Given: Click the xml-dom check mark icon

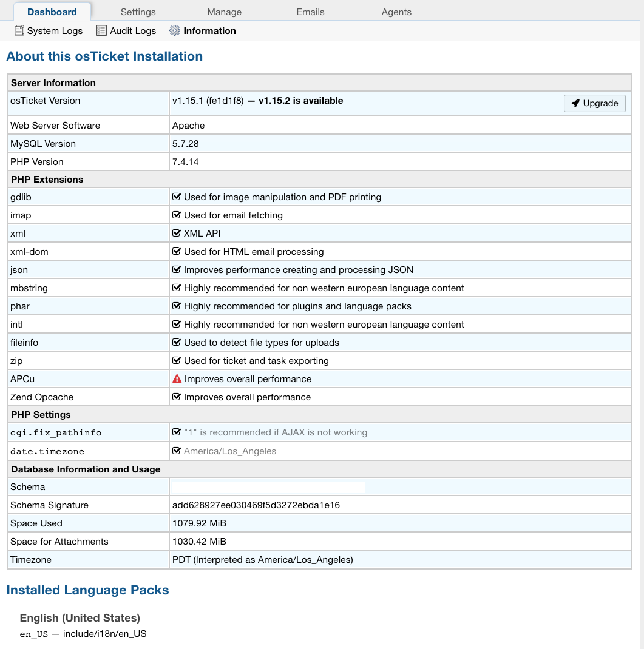Looking at the screenshot, I should click(x=177, y=251).
